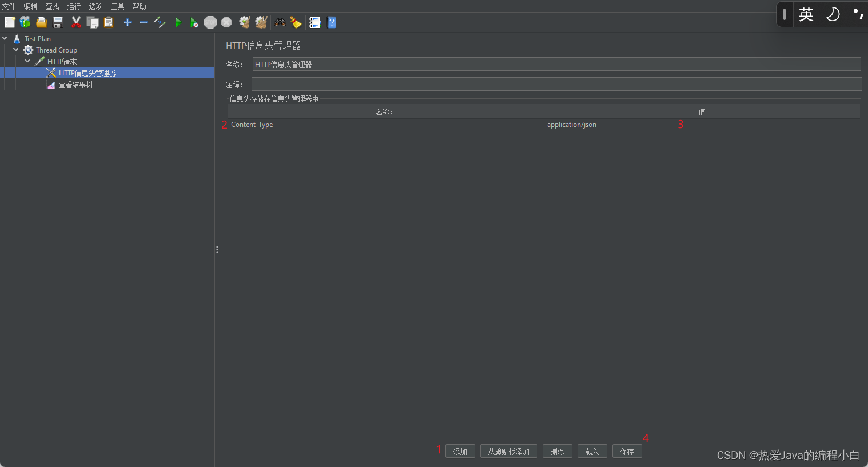The width and height of the screenshot is (868, 467).
Task: Click the Stop test icon
Action: click(x=210, y=22)
